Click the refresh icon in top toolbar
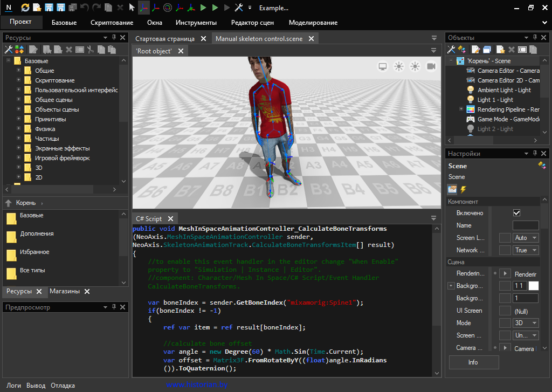This screenshot has height=392, width=552. (x=25, y=8)
